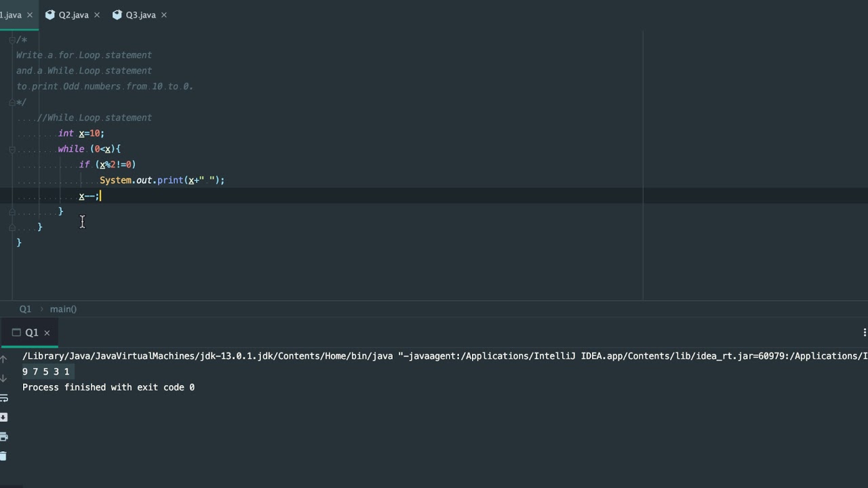Open the Q3.java editor tab
Screen dimensions: 868x488
coord(140,15)
